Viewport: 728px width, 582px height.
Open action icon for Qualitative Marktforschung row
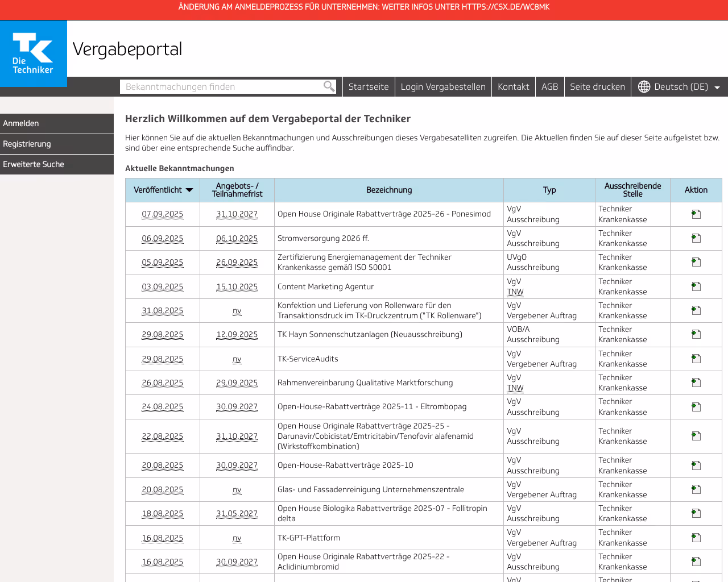click(696, 383)
